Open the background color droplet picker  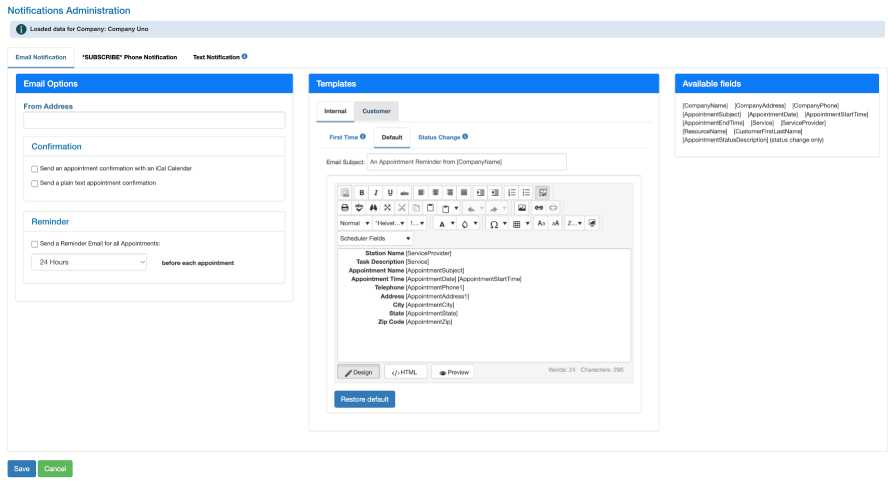pos(468,224)
